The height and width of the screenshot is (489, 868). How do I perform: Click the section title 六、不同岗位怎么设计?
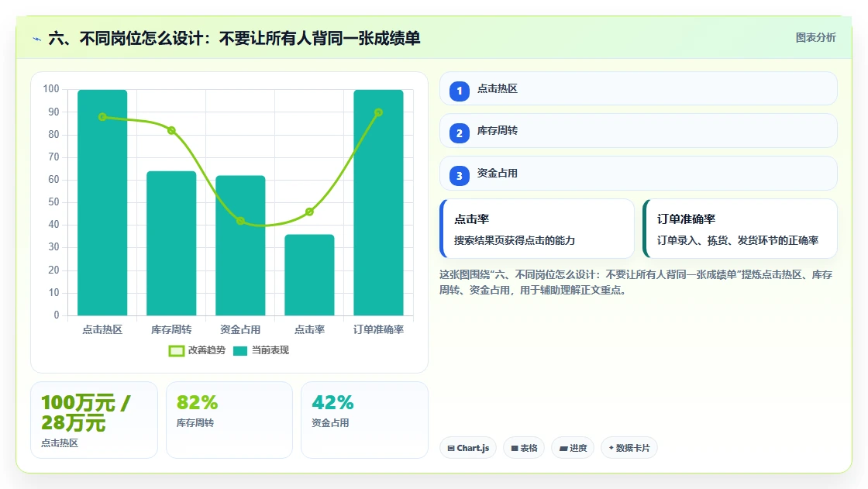tap(234, 38)
